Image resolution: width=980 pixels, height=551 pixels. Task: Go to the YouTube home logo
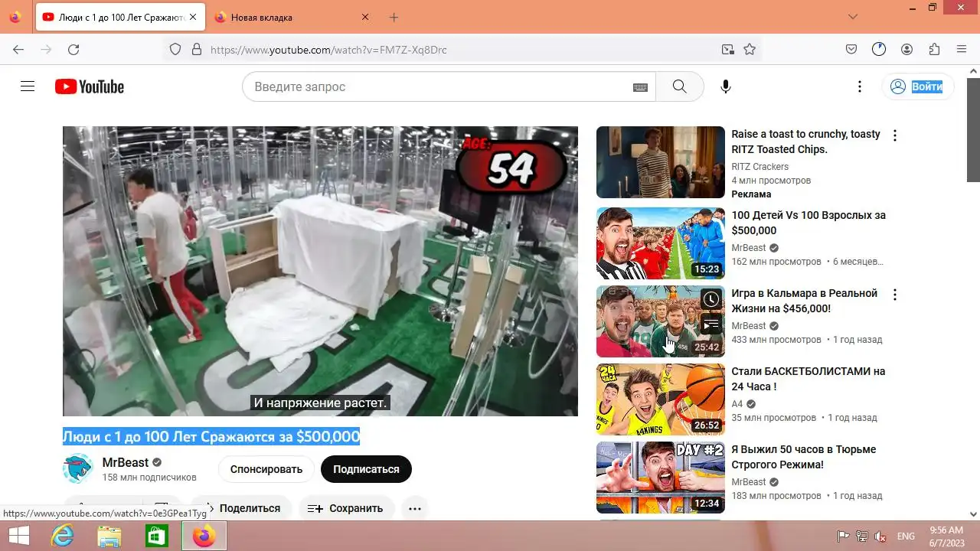click(90, 86)
